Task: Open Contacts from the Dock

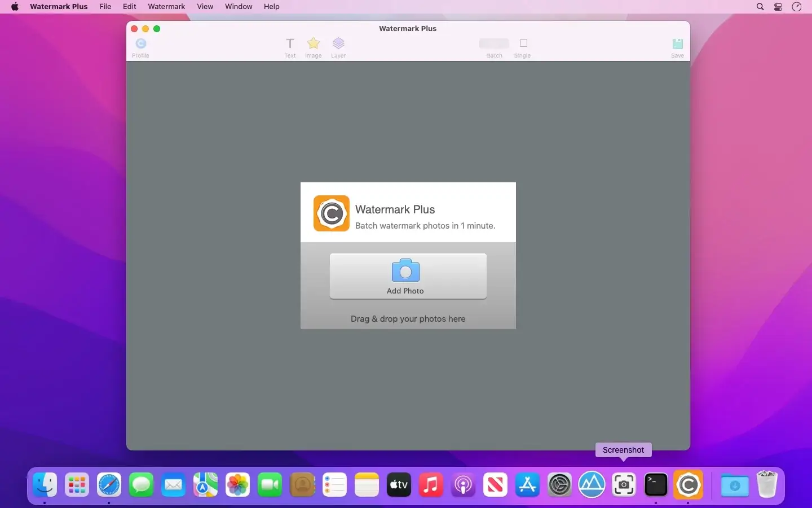Action: 302,485
